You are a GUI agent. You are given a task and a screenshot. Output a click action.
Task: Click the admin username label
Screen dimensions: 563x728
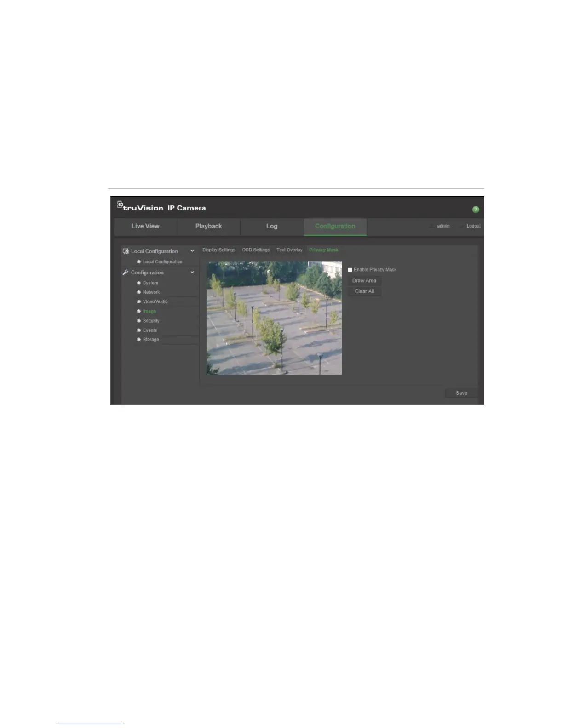coord(443,226)
